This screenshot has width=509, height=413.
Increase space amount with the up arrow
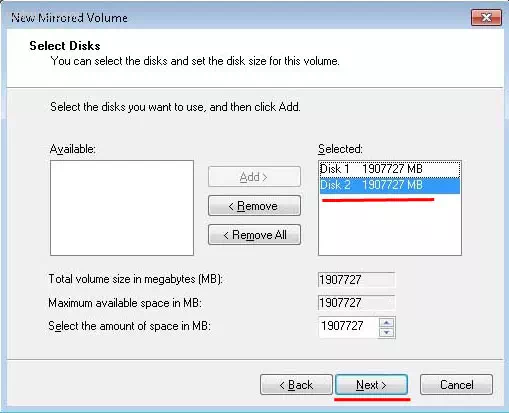pyautogui.click(x=387, y=323)
